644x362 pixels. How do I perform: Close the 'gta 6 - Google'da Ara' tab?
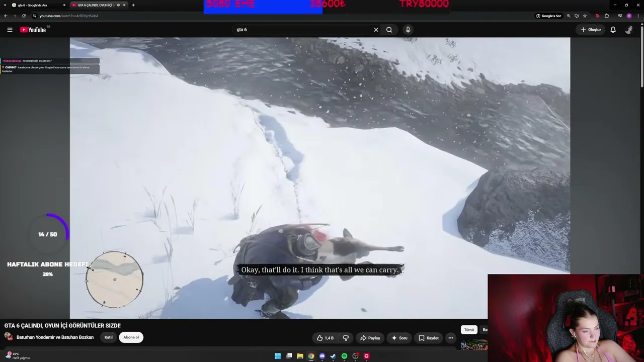coord(64,5)
